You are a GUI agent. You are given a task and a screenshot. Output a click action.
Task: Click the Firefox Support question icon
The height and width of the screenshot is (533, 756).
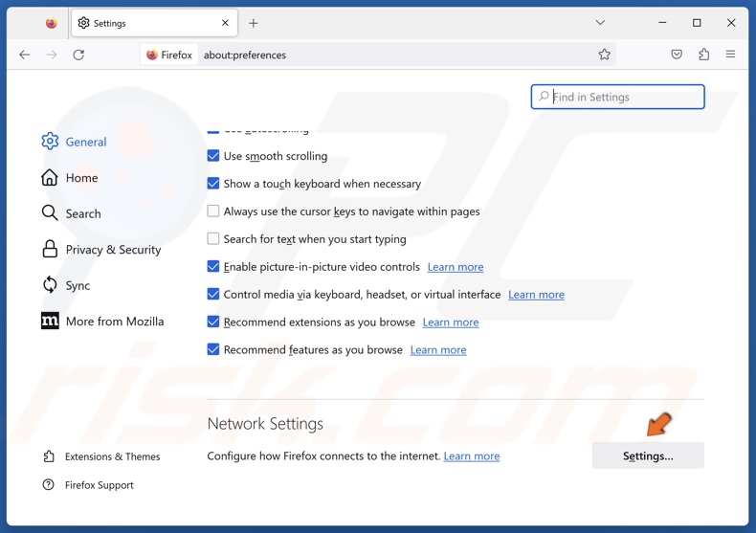pos(48,484)
